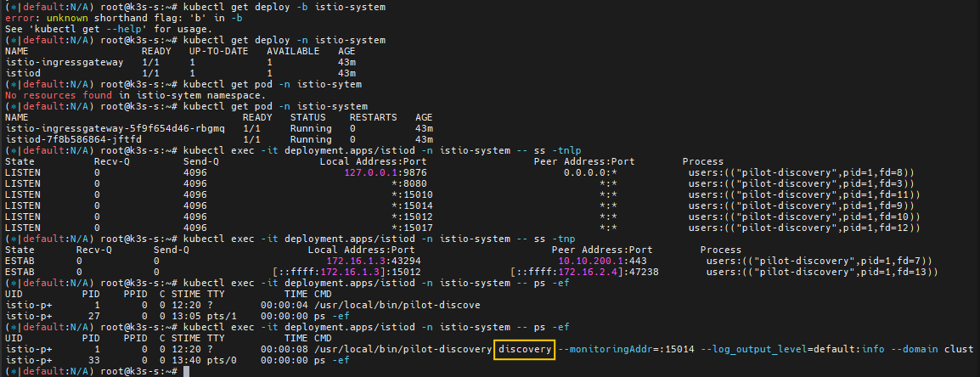Click listening port '*:15010'
The image size is (980, 377).
[x=412, y=195]
